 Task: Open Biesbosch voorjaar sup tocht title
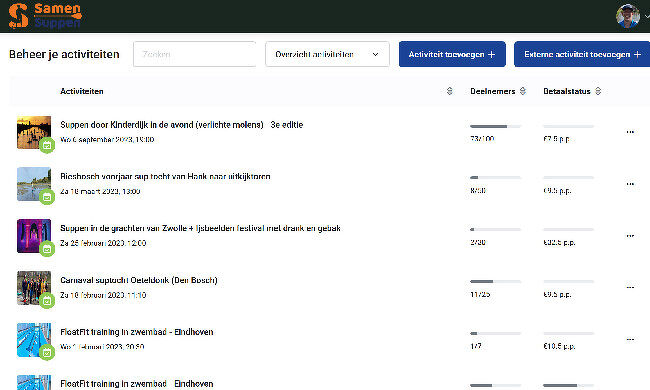(x=165, y=177)
